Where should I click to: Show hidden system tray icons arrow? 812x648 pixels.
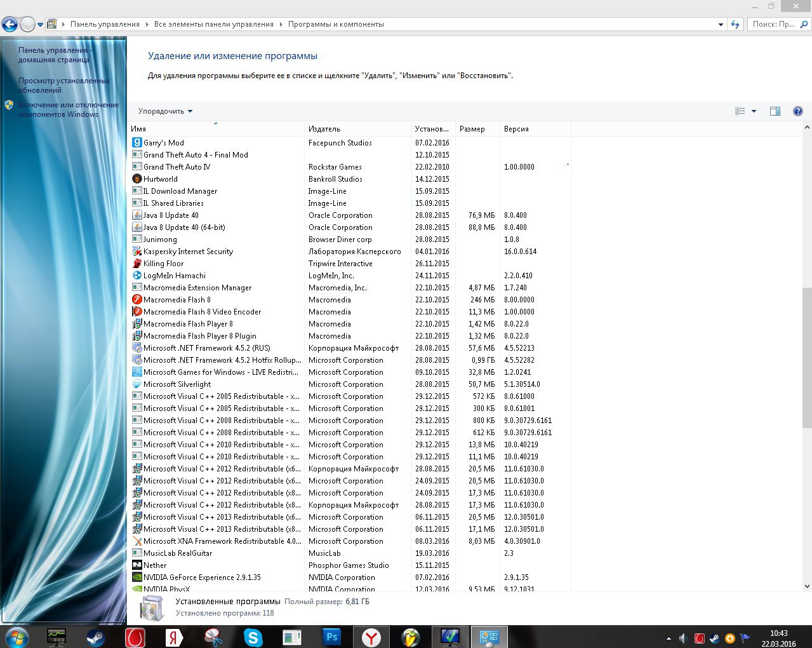(669, 638)
